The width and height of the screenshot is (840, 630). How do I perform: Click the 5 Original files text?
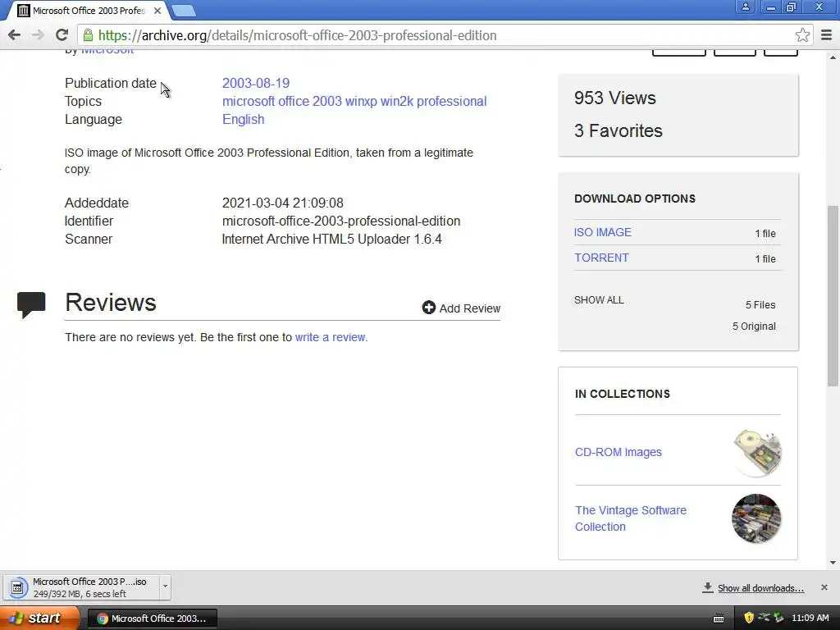click(x=754, y=326)
